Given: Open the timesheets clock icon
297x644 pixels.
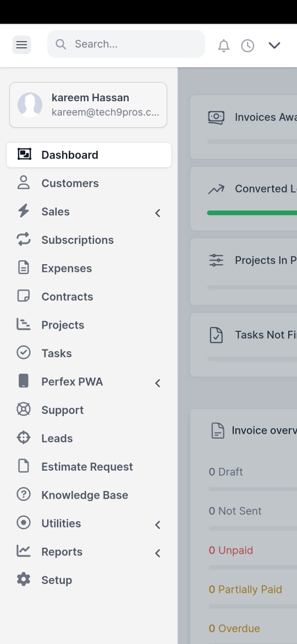Looking at the screenshot, I should click(x=248, y=46).
